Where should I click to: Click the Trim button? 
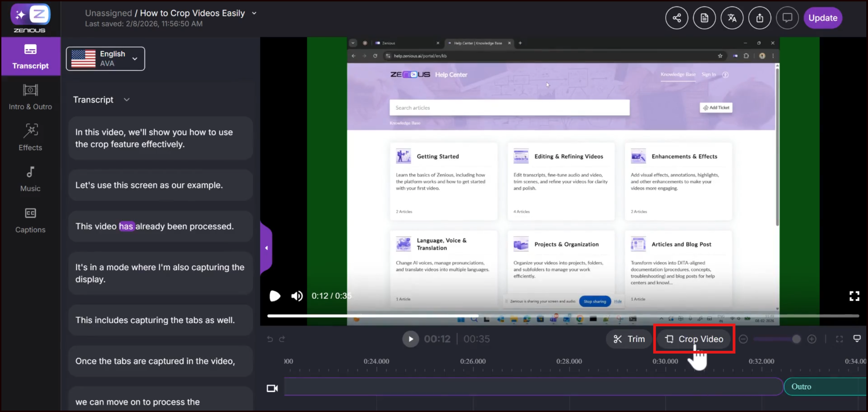click(x=629, y=339)
